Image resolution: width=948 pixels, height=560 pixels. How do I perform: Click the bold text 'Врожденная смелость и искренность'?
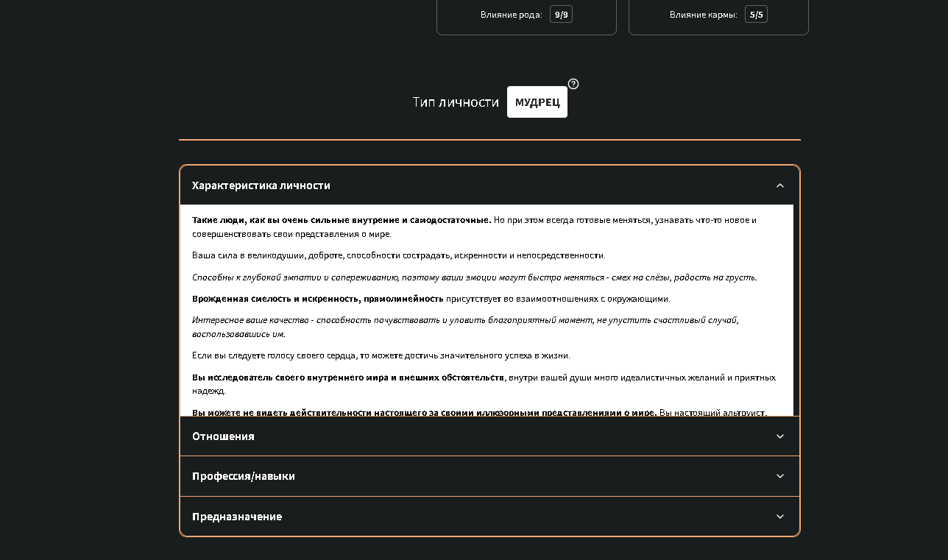point(318,299)
